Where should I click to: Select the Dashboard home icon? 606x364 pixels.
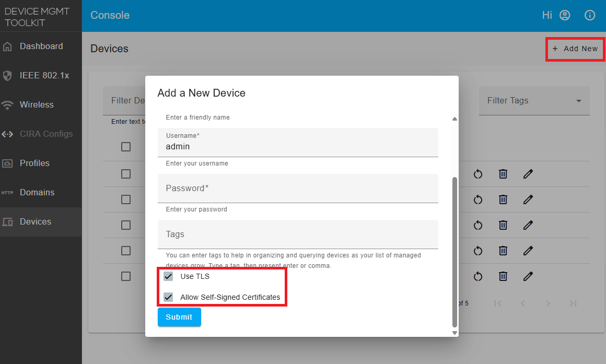[x=7, y=46]
